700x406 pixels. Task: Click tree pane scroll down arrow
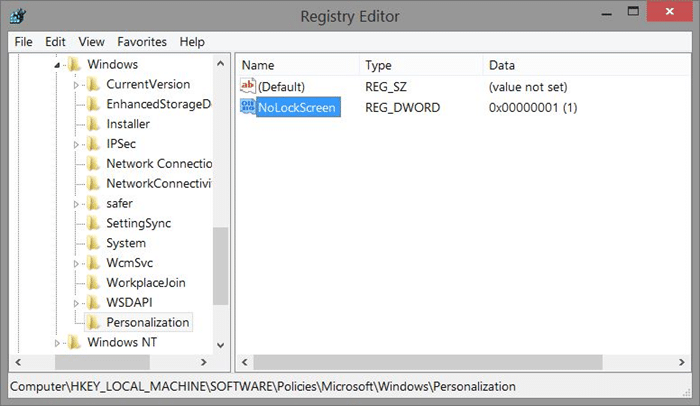220,345
